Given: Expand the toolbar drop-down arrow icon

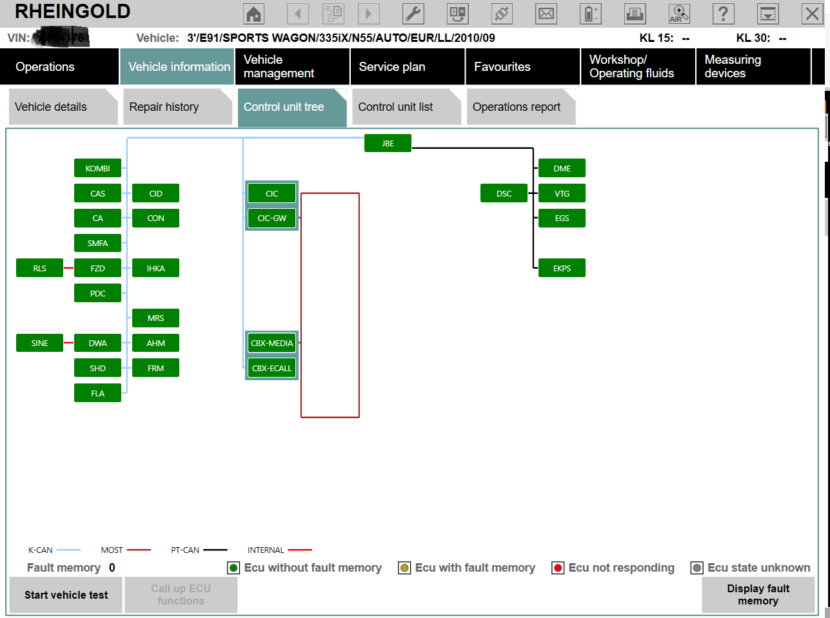Looking at the screenshot, I should pos(767,14).
